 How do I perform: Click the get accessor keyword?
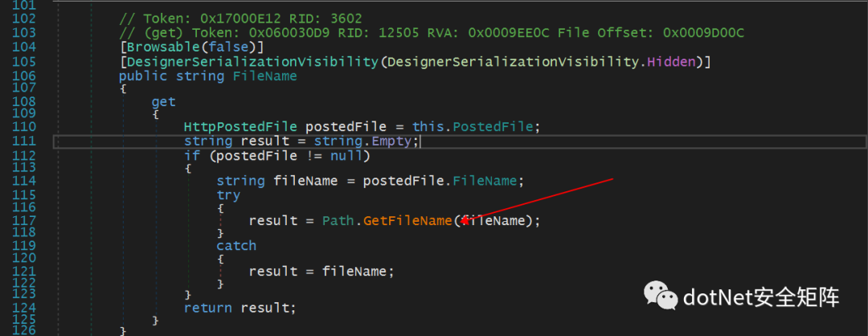click(163, 102)
